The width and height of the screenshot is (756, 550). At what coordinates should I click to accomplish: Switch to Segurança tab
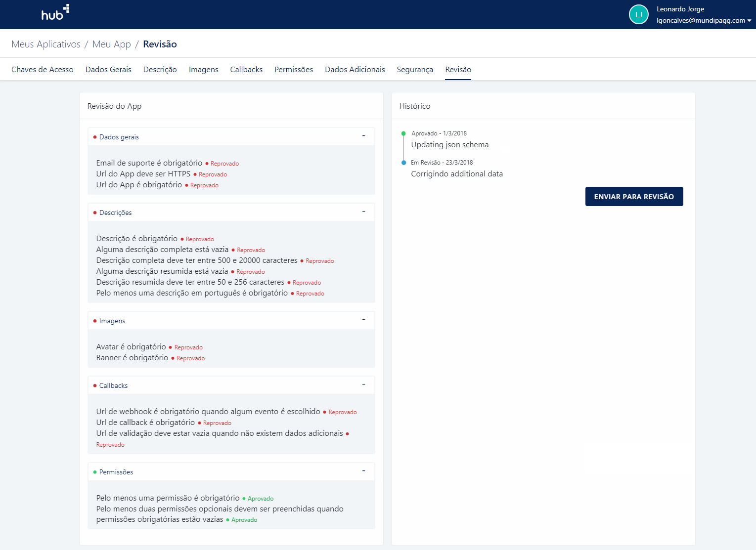coord(415,70)
